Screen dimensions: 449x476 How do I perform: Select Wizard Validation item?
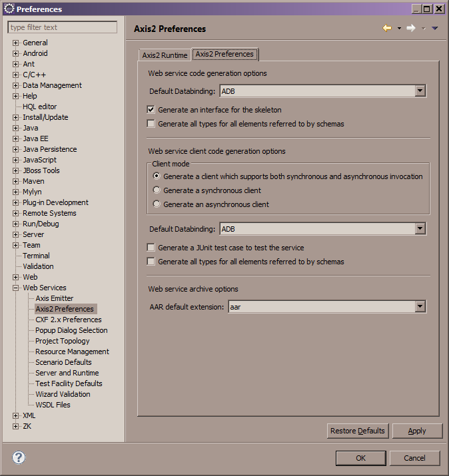(x=63, y=394)
